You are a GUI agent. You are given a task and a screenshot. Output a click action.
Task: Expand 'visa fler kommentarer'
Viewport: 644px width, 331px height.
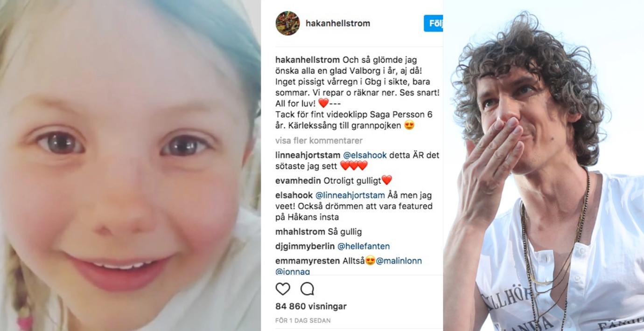319,140
